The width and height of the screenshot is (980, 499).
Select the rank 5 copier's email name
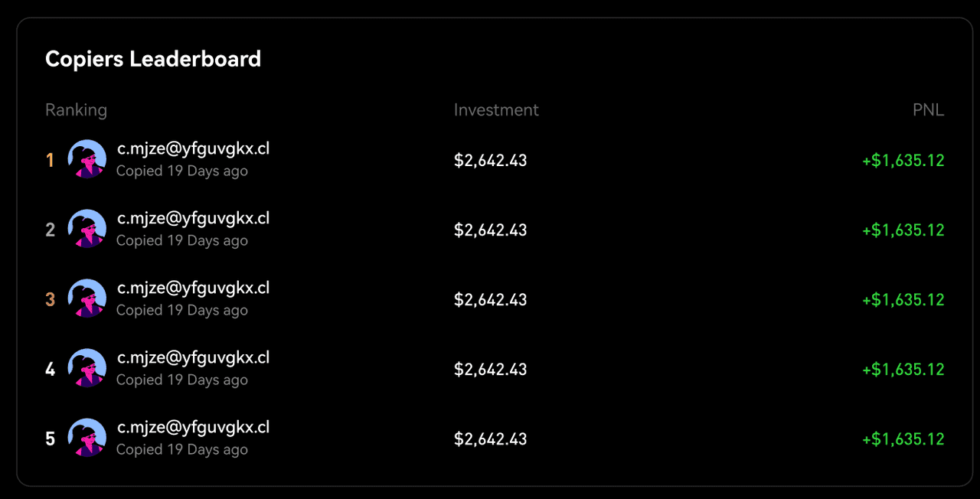193,427
